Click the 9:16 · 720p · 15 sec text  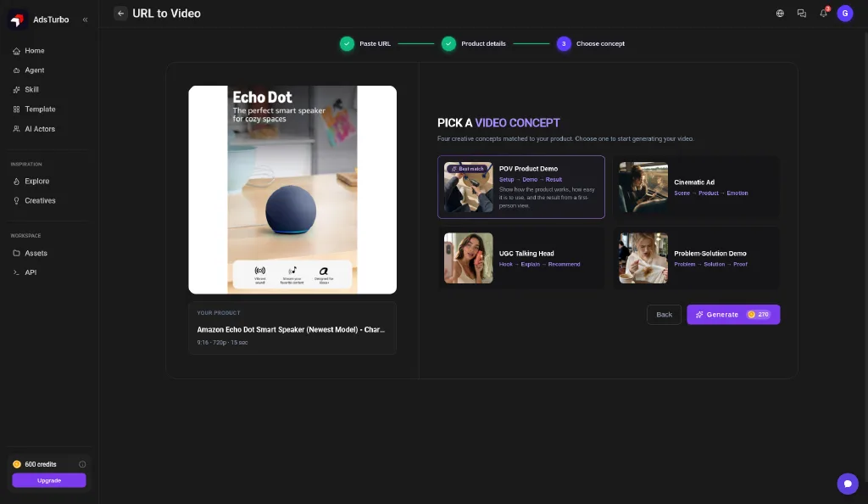tap(223, 342)
